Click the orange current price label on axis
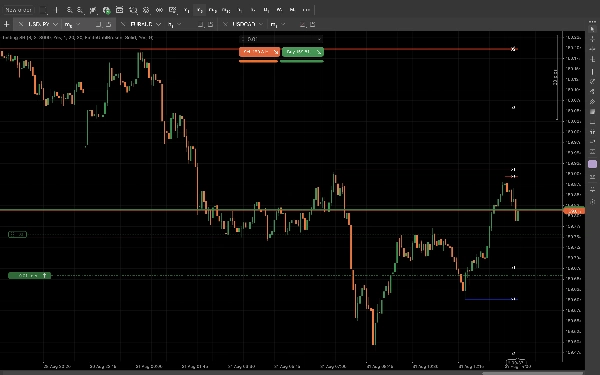 [x=574, y=210]
